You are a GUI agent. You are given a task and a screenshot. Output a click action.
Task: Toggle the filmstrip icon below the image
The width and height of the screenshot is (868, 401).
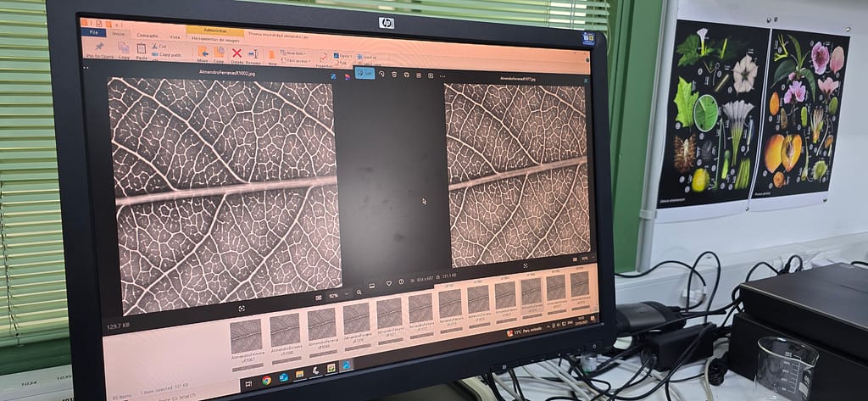tap(371, 287)
